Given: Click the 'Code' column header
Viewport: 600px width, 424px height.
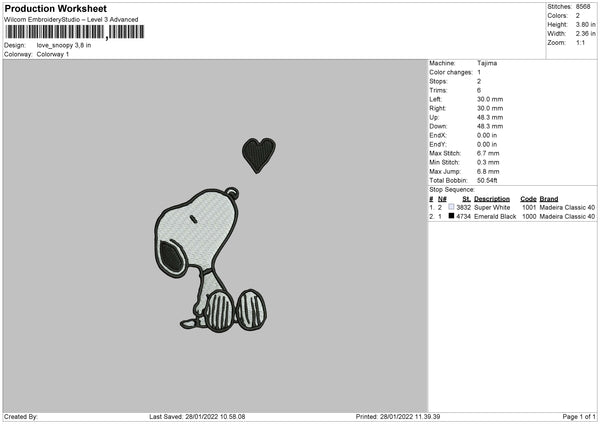Looking at the screenshot, I should [x=528, y=199].
